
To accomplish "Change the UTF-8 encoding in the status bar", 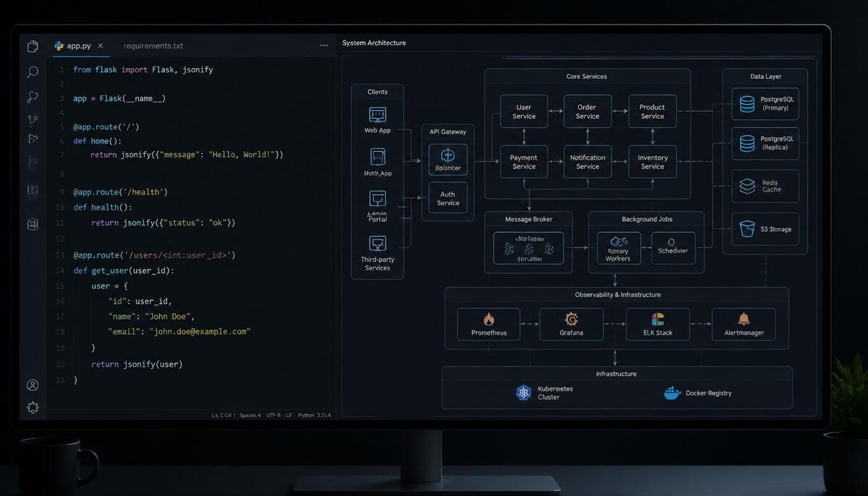I will (273, 416).
